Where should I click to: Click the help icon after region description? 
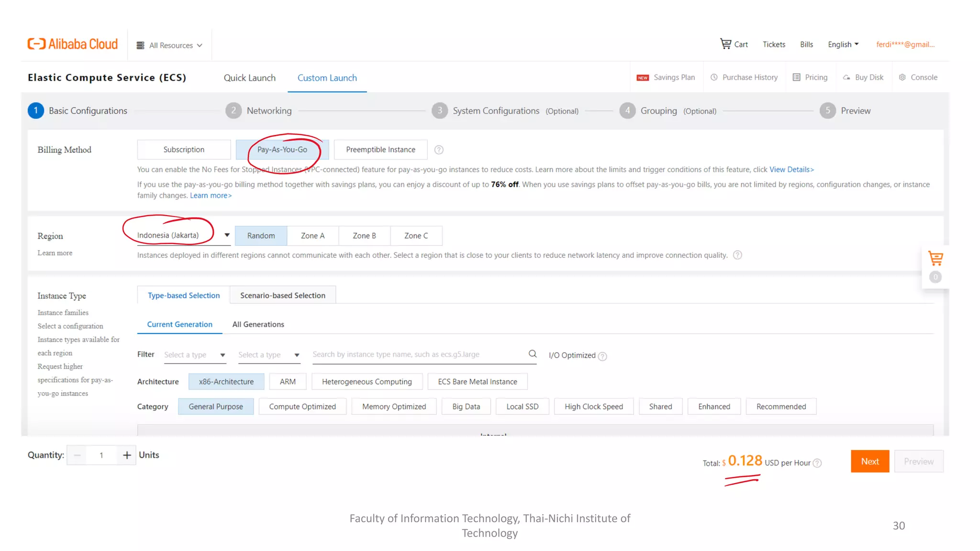click(737, 255)
